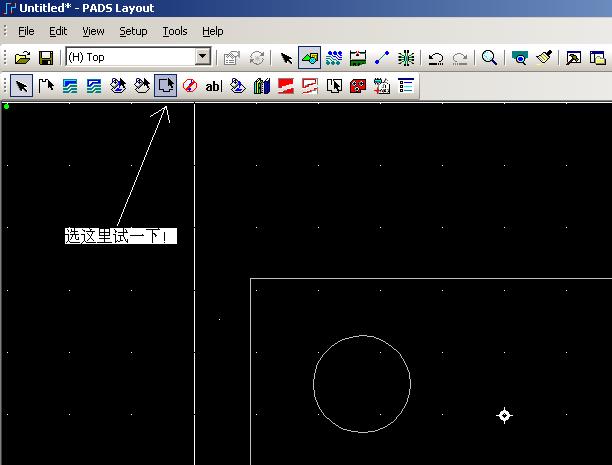Screen dimensions: 612x465
Task: Click the From Library books icon
Action: [x=262, y=86]
